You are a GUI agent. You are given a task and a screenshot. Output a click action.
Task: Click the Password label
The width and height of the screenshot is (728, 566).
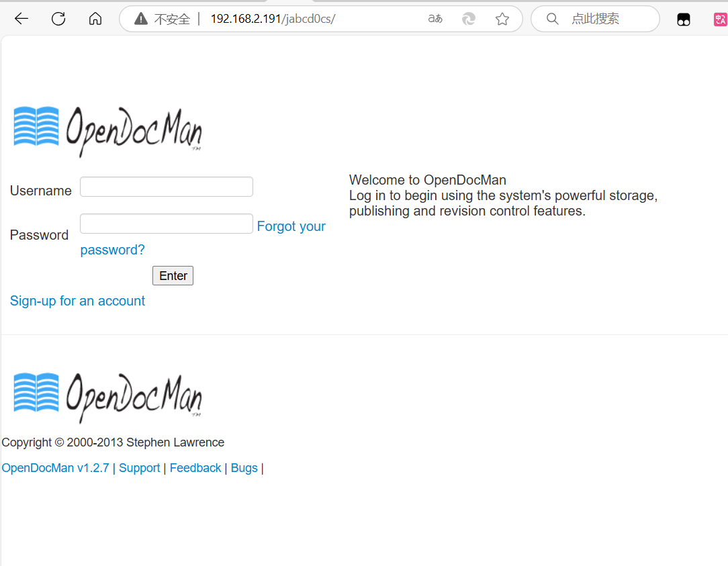[x=39, y=235]
